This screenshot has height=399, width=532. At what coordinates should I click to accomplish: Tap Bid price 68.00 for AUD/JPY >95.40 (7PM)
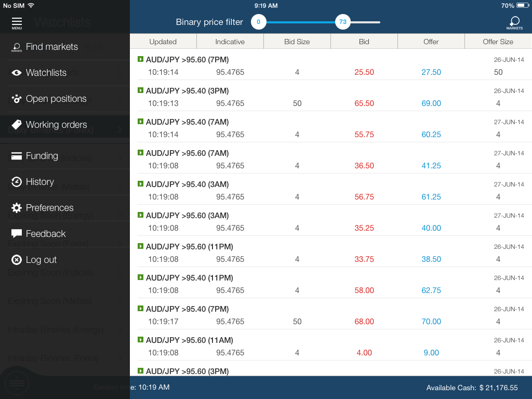pos(364,322)
